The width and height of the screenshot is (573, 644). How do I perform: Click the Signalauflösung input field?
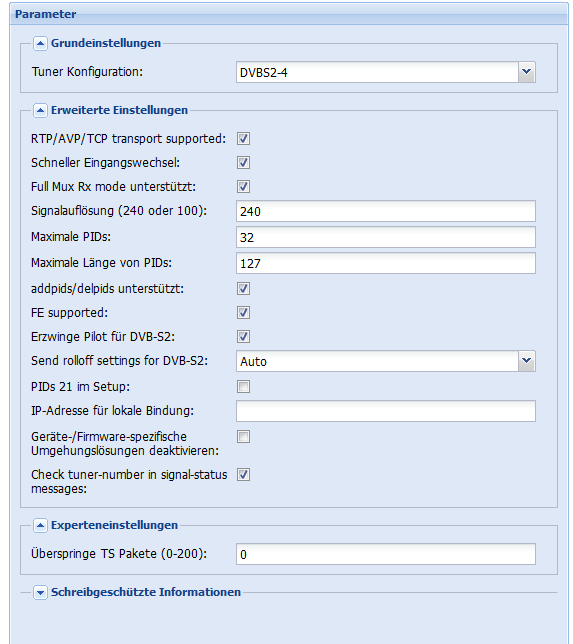[386, 211]
